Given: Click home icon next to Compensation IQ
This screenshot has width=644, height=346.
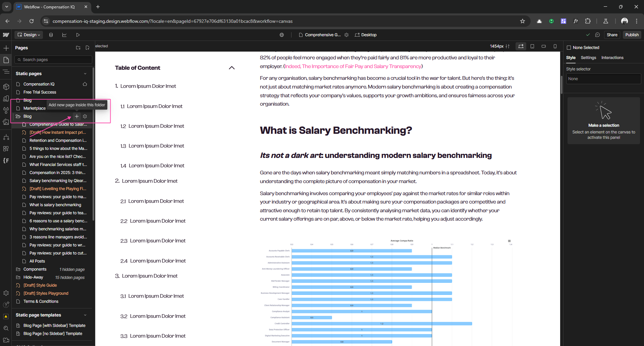Looking at the screenshot, I should pos(85,84).
